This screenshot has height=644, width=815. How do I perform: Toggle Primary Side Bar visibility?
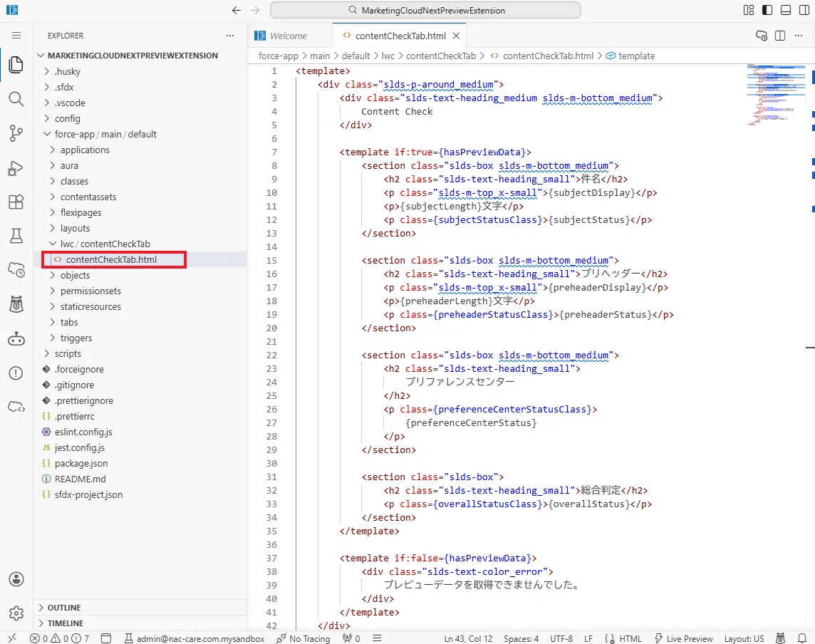(x=767, y=10)
